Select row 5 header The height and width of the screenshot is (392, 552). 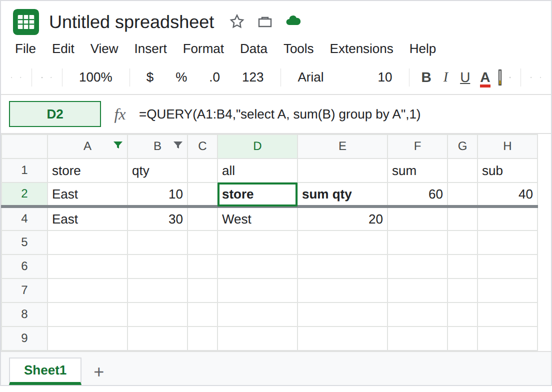tap(24, 242)
